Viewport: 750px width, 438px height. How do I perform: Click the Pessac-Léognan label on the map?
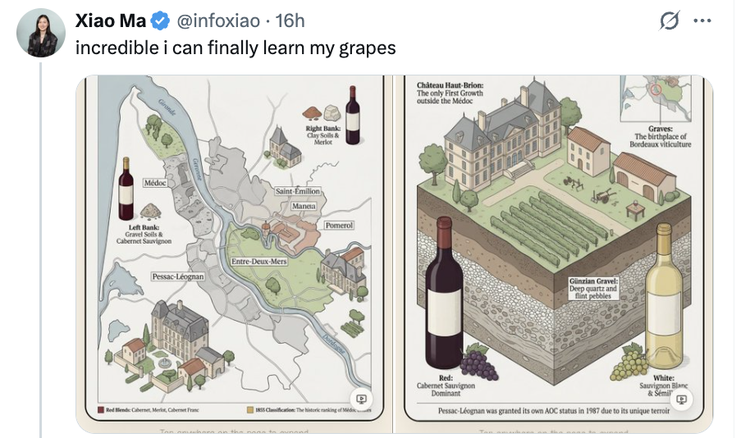[177, 275]
